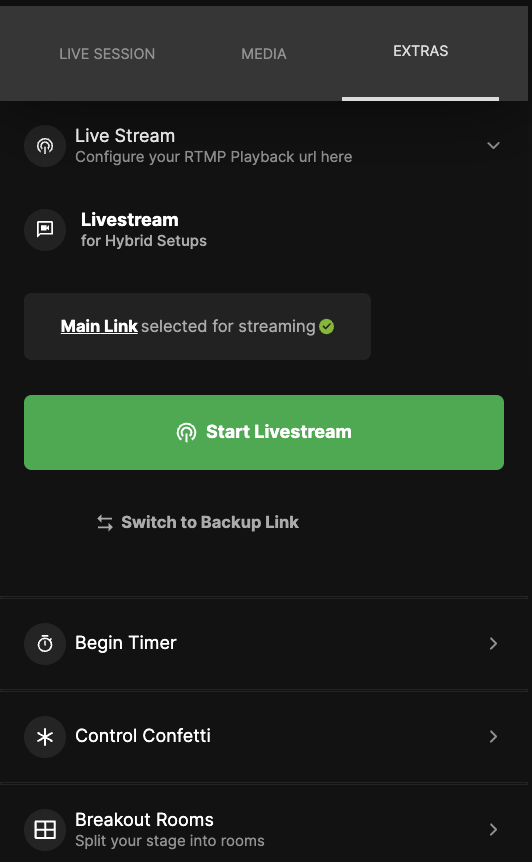Image resolution: width=532 pixels, height=862 pixels.
Task: Click the grid icon for Breakout Rooms
Action: (45, 830)
